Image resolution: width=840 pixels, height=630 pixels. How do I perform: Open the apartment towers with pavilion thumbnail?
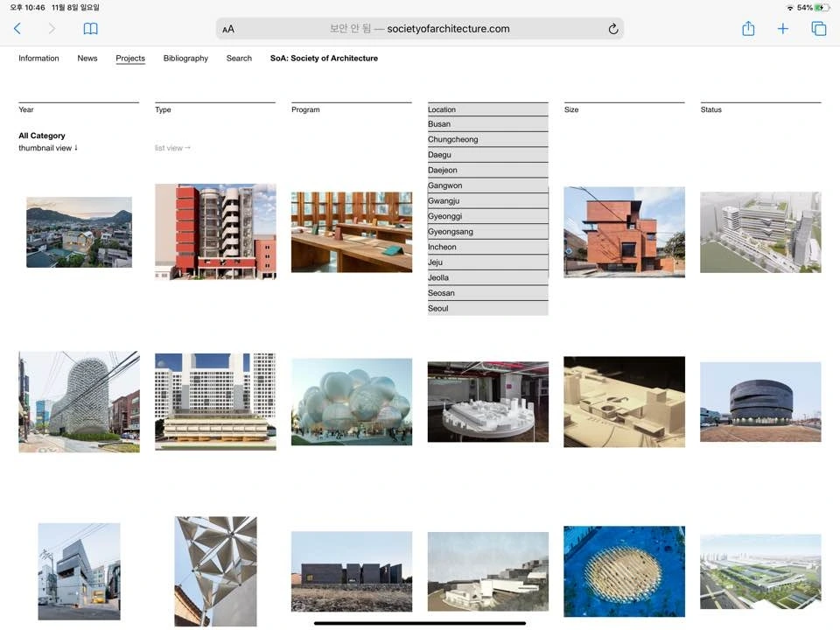[215, 402]
